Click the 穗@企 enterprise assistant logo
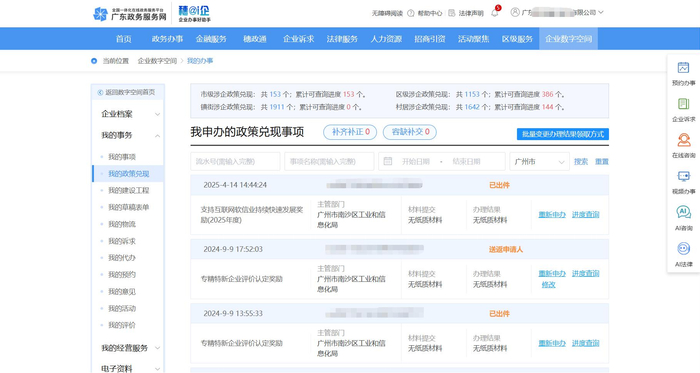Image resolution: width=700 pixels, height=373 pixels. pos(194,14)
